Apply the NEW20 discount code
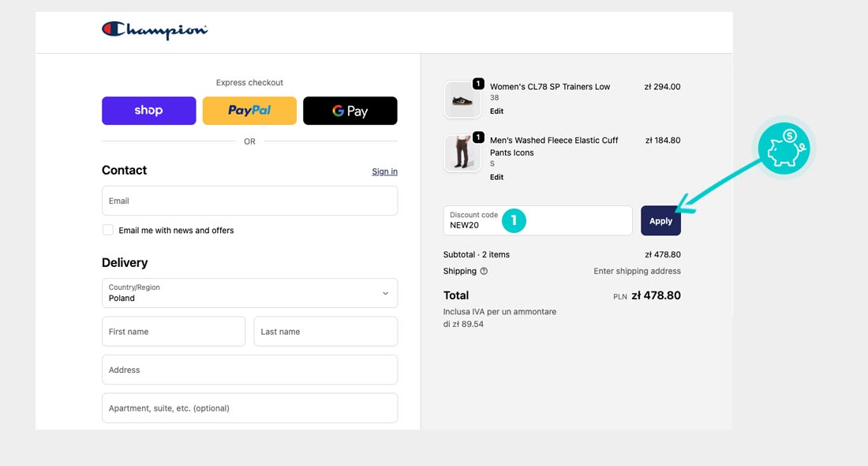Image resolution: width=868 pixels, height=466 pixels. (660, 221)
